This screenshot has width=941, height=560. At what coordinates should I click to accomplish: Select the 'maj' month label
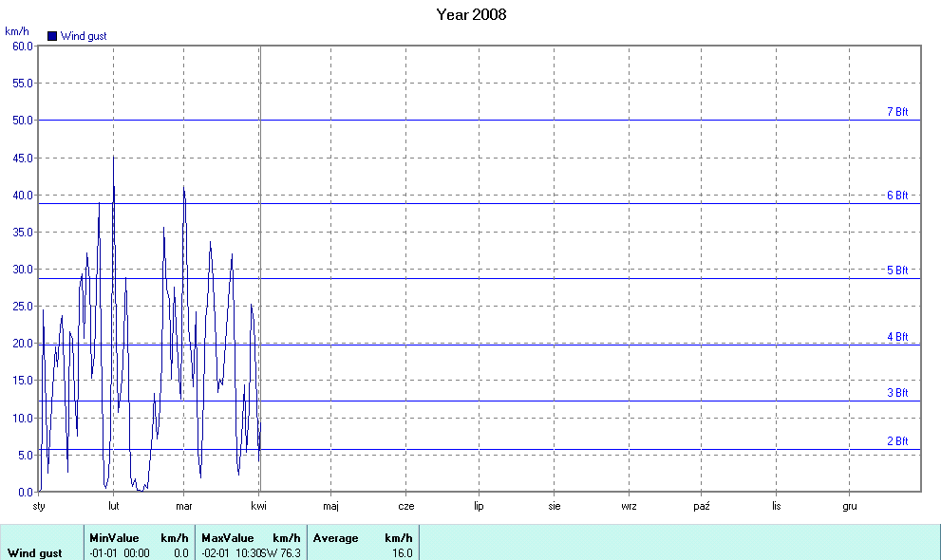(330, 507)
